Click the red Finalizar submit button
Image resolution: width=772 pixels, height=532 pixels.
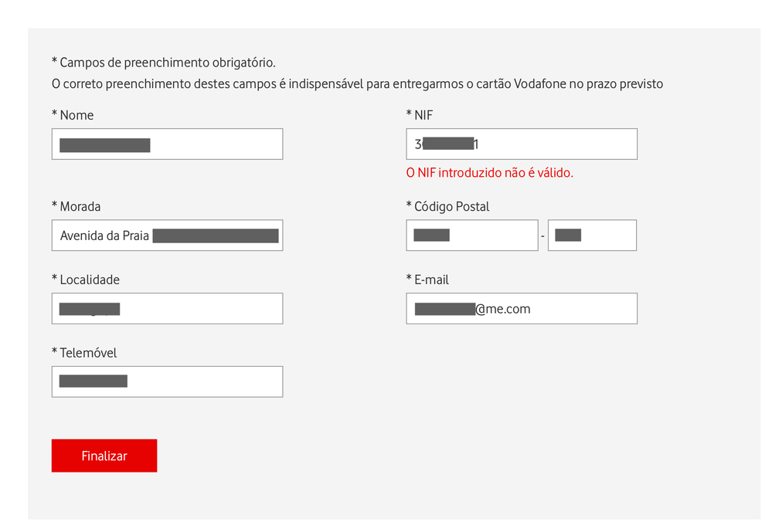pyautogui.click(x=104, y=456)
